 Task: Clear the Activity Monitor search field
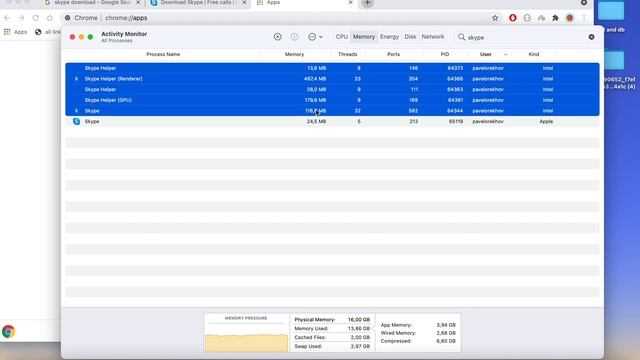[x=591, y=37]
